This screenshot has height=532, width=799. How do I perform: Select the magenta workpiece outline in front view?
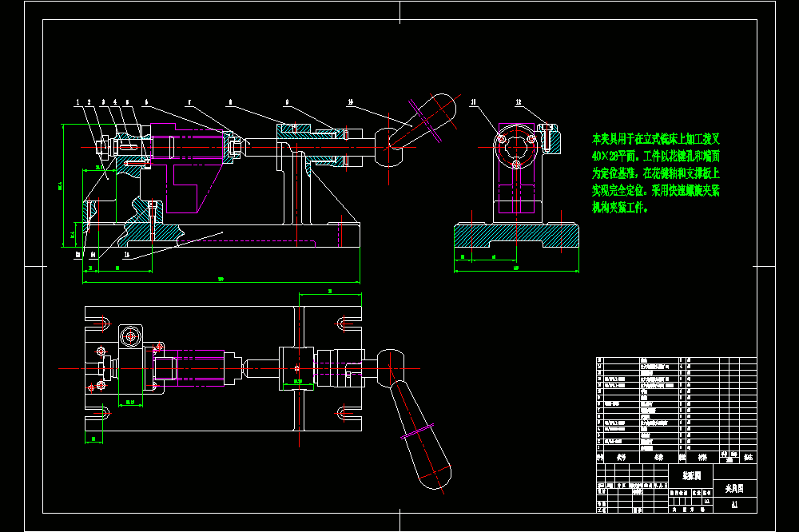click(x=187, y=169)
